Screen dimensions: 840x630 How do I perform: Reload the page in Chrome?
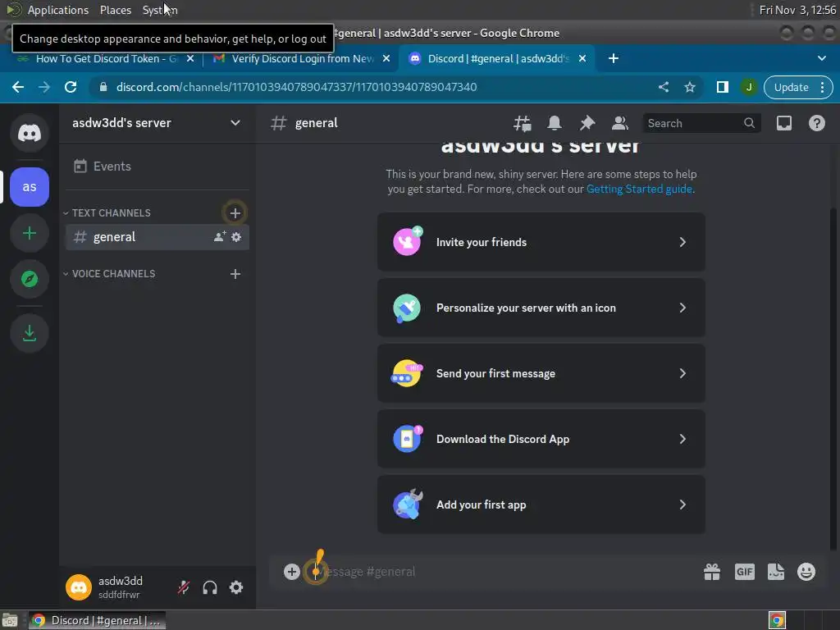71,87
